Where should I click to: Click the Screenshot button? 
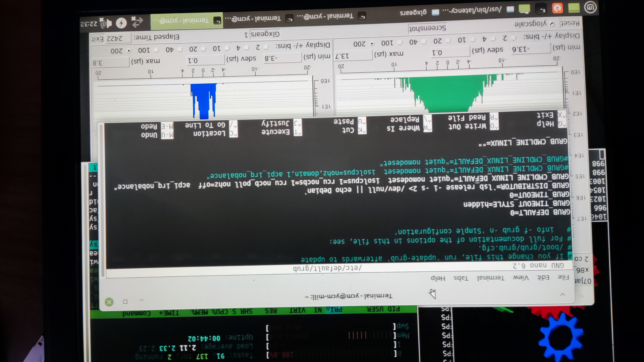click(427, 28)
